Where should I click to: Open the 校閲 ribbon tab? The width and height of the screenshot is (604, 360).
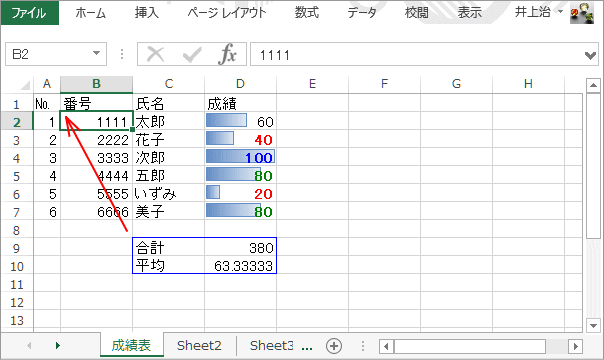(x=417, y=13)
